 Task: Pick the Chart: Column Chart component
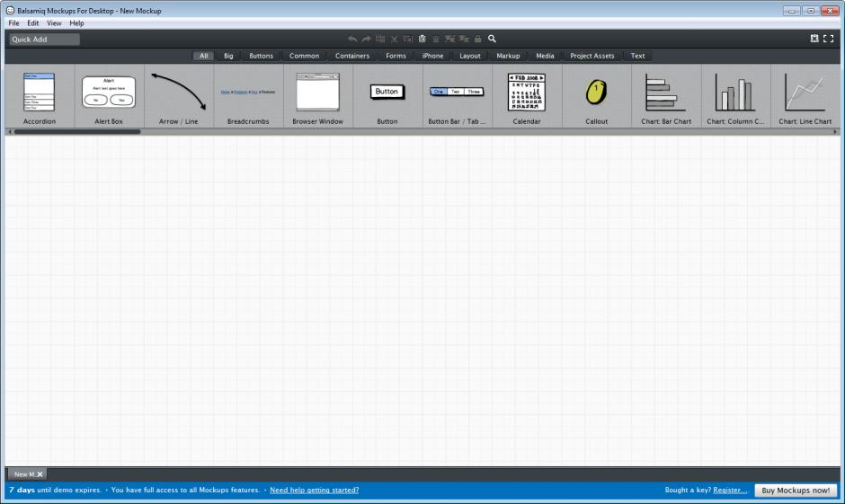click(x=735, y=97)
